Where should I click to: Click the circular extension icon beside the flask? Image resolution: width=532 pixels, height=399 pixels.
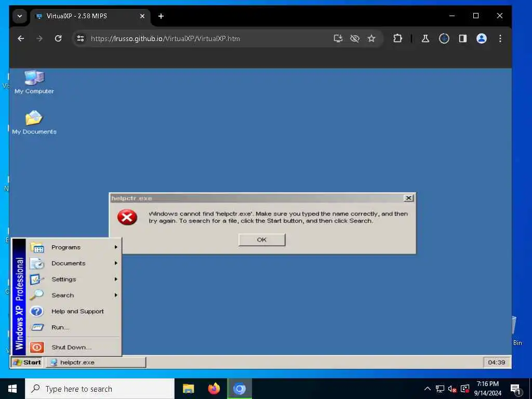(444, 38)
